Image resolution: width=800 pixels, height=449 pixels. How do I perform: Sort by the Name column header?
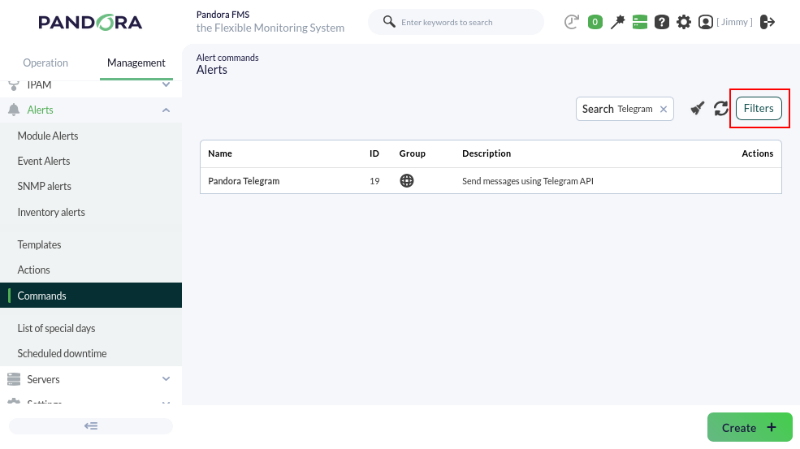point(220,154)
